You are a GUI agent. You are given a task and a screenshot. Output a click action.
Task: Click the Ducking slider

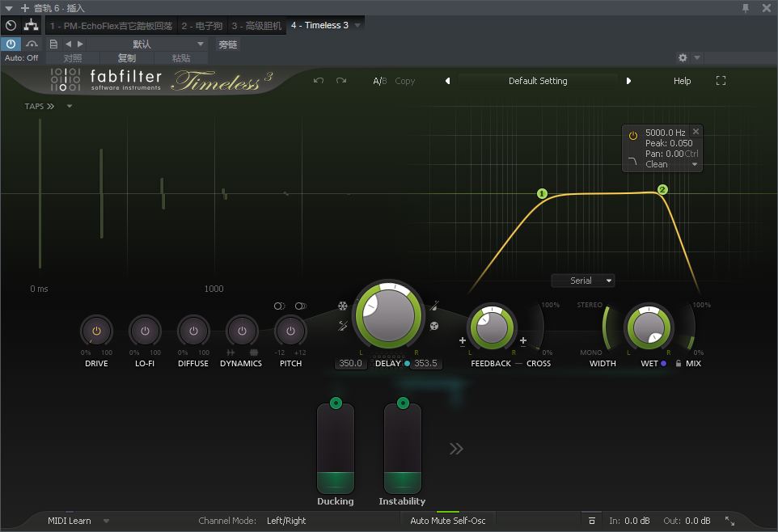coord(336,449)
